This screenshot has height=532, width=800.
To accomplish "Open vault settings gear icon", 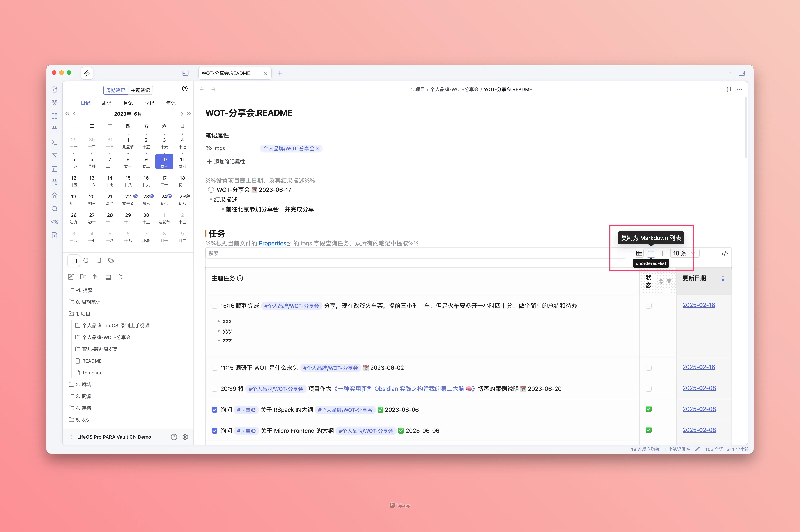I will click(185, 437).
